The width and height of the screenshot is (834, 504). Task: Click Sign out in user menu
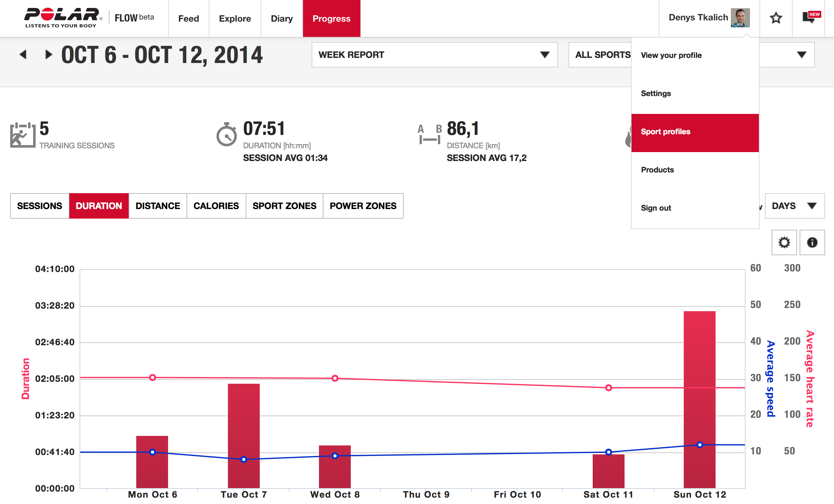[x=656, y=208]
